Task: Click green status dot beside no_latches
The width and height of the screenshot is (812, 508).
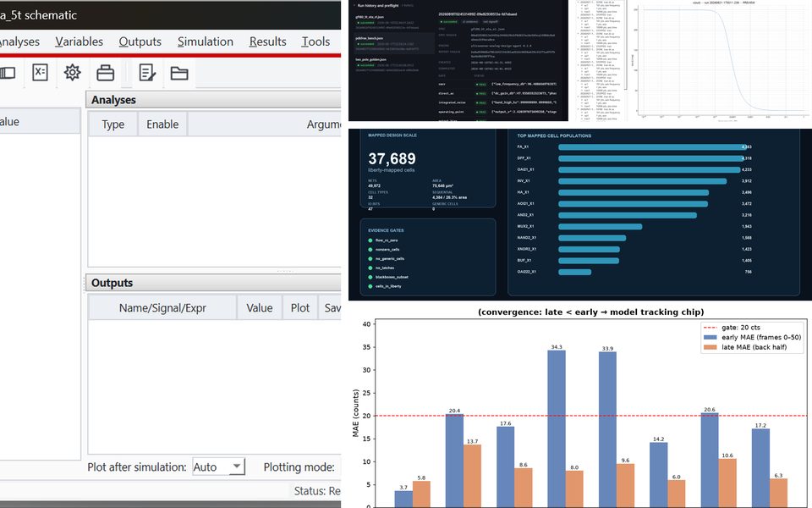Action: tap(370, 268)
